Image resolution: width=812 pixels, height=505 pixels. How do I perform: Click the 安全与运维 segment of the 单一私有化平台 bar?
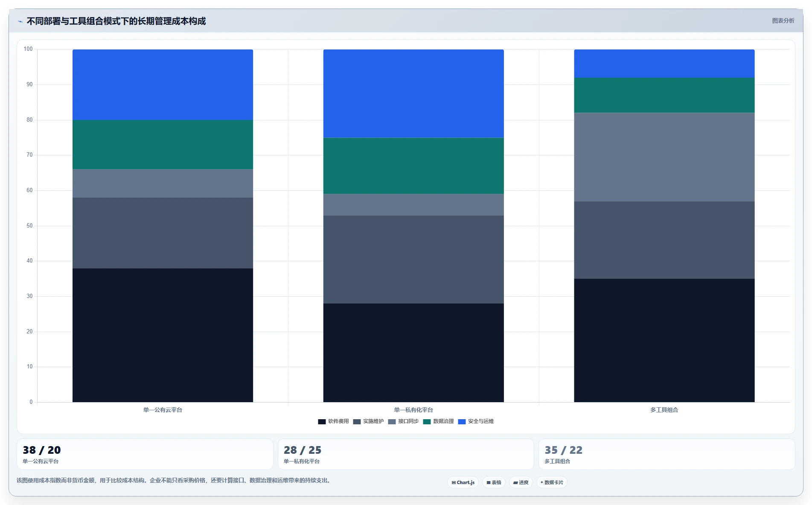(x=413, y=93)
